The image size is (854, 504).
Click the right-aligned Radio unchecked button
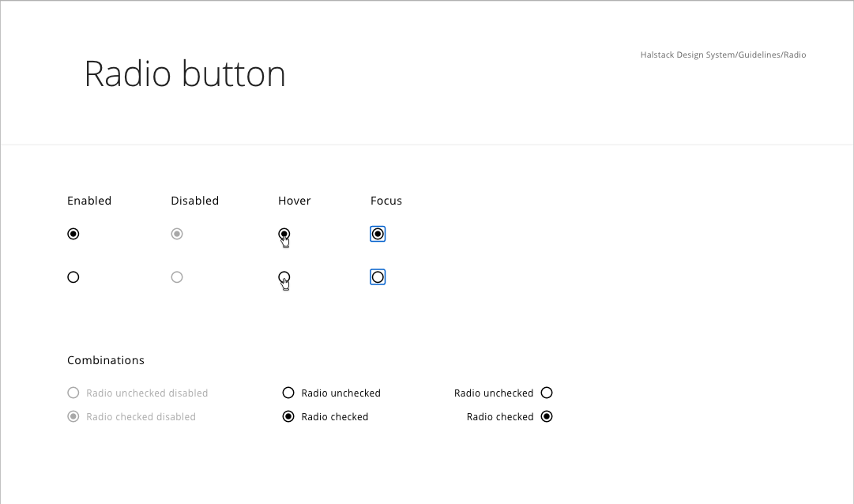point(547,393)
